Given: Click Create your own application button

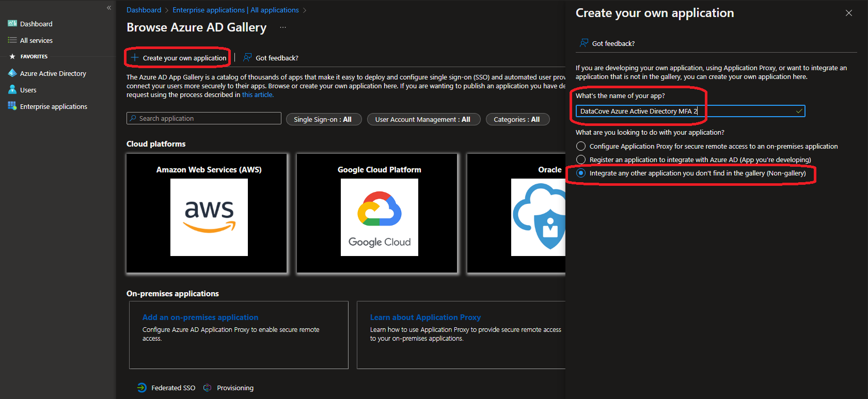Looking at the screenshot, I should click(x=179, y=58).
